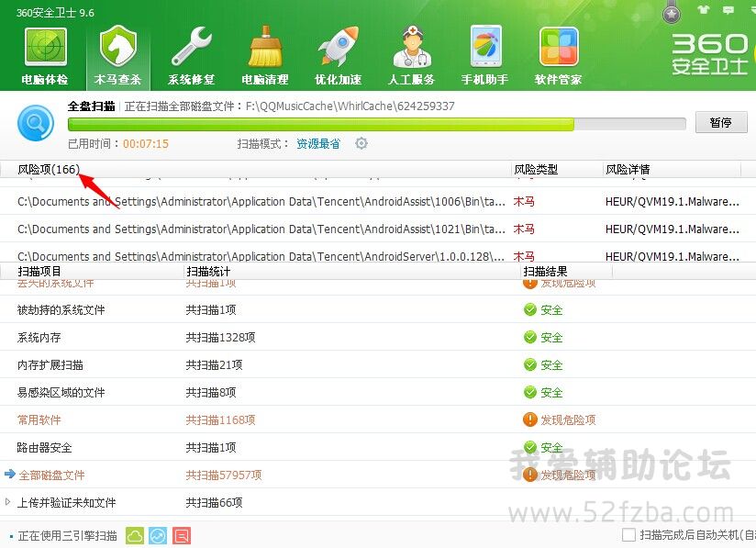Expand 上传并验证未知文件 row

(x=7, y=502)
